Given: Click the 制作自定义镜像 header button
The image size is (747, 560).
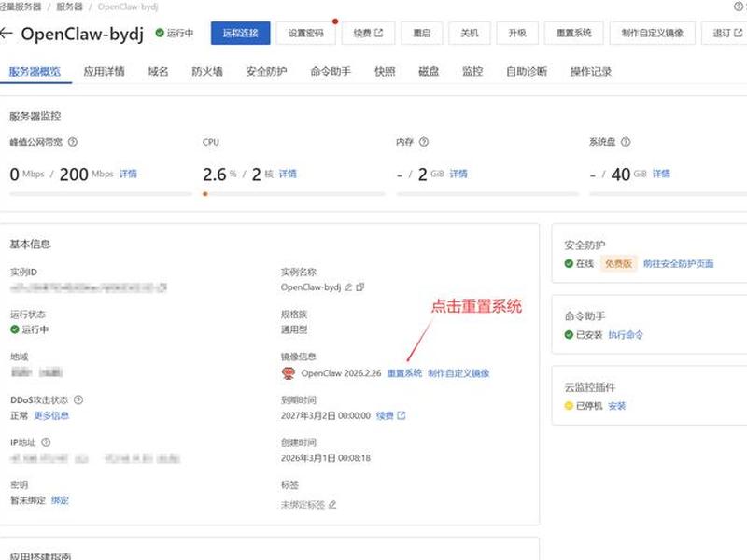Looking at the screenshot, I should click(x=652, y=33).
